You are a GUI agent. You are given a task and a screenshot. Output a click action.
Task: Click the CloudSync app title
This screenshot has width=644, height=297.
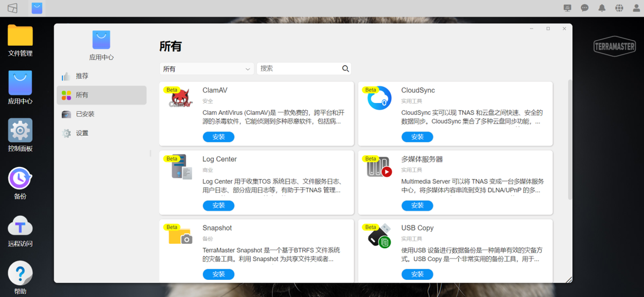(418, 90)
